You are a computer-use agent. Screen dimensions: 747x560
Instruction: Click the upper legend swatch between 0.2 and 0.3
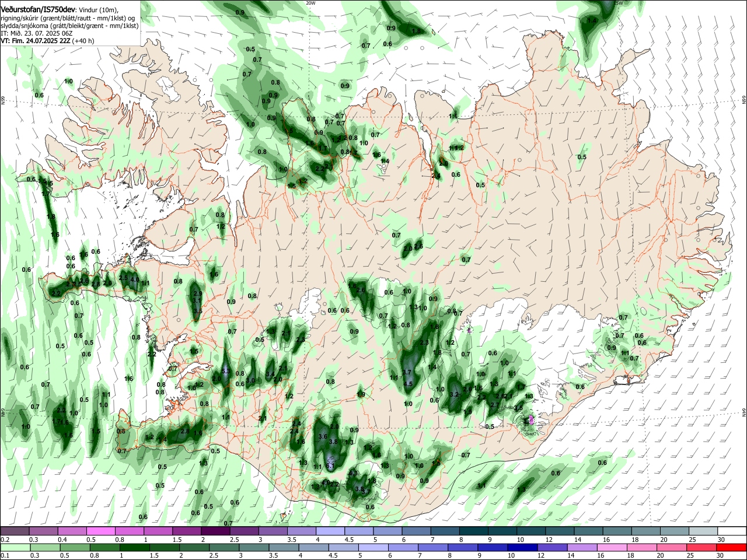(x=15, y=531)
